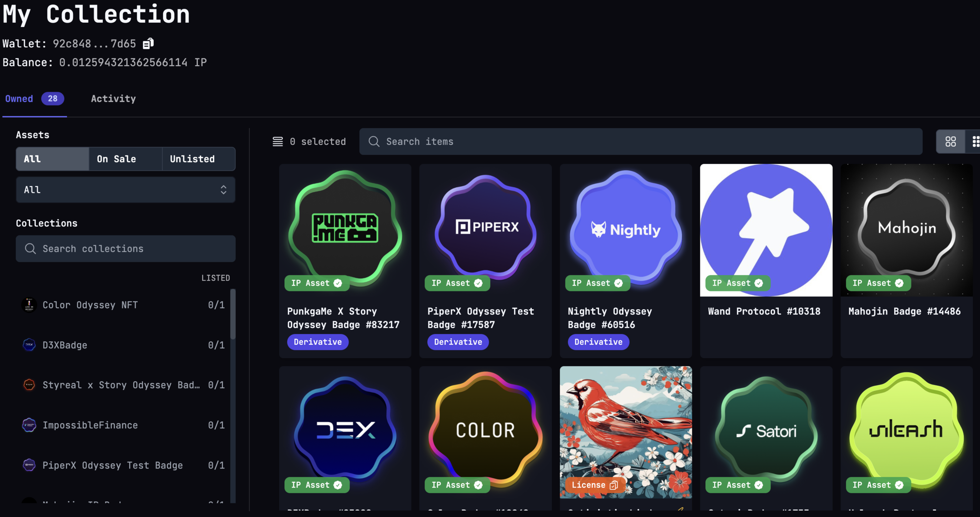Click the D3XBadge collection avatar
The height and width of the screenshot is (517, 980).
pyautogui.click(x=29, y=345)
